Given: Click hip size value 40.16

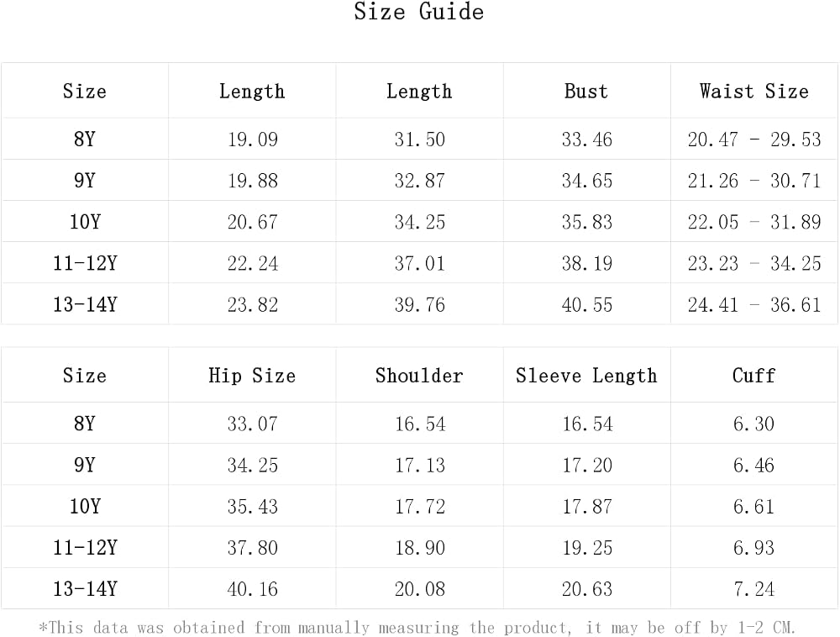Looking at the screenshot, I should [252, 589].
